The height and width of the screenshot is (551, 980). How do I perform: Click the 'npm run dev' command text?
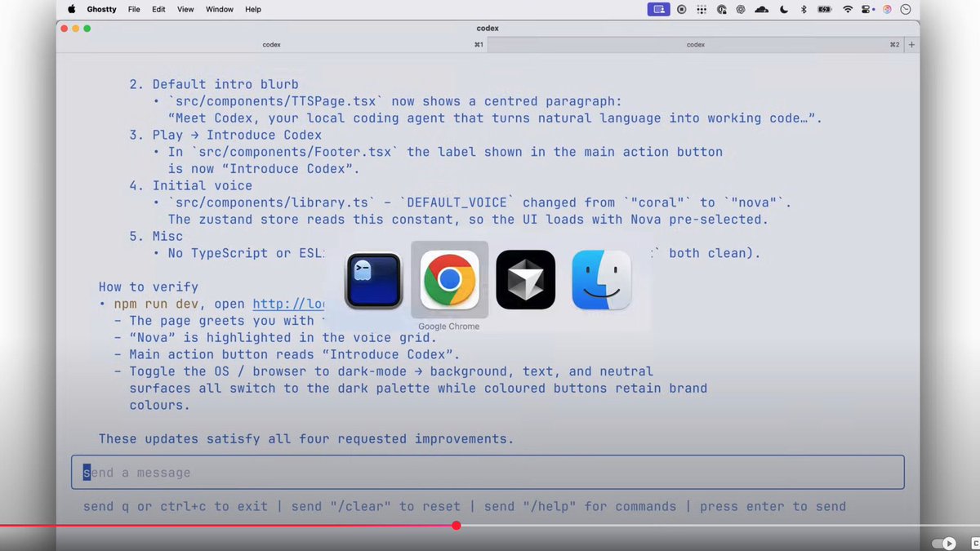click(x=155, y=304)
